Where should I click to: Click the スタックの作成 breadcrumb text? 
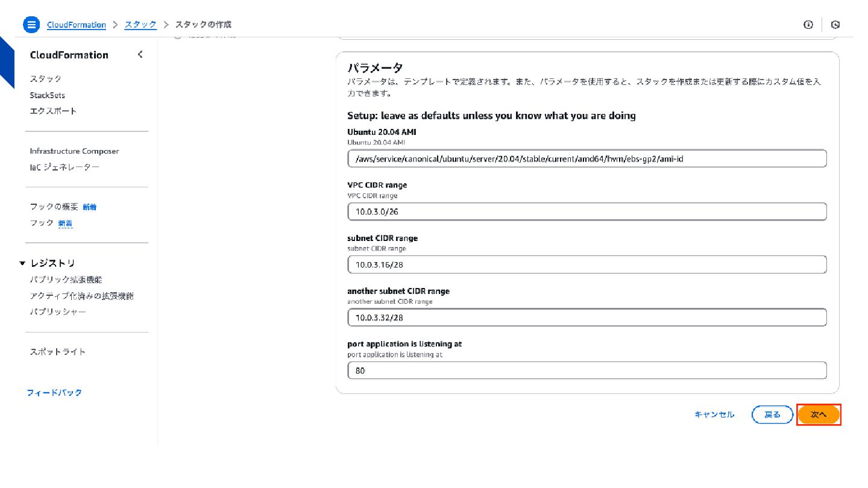coord(203,25)
